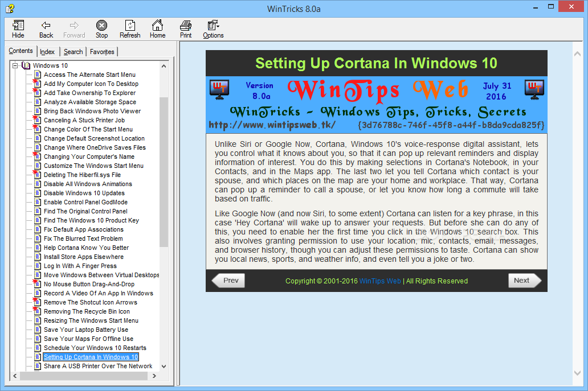Open Fix Default App Associations topic
Image resolution: width=588 pixels, height=391 pixels.
[83, 229]
